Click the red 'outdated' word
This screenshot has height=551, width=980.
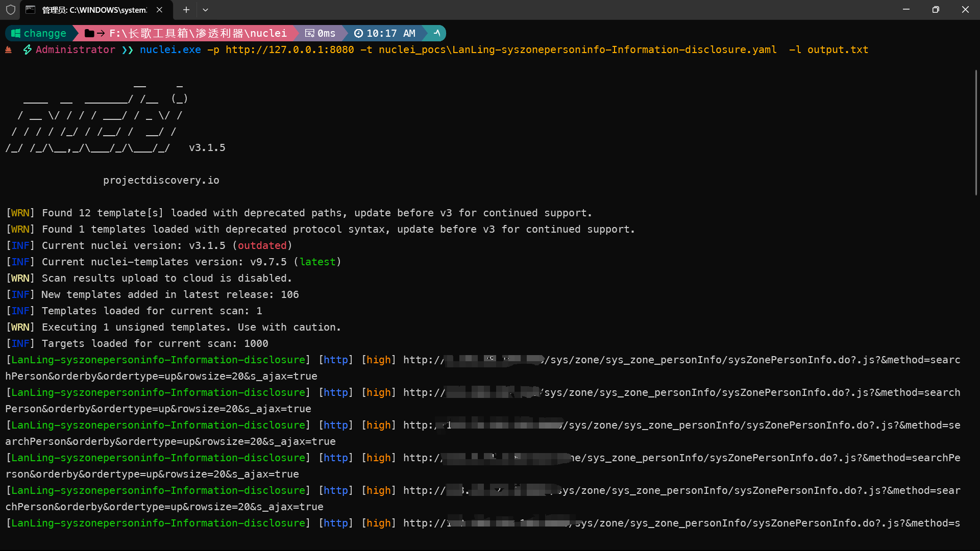pyautogui.click(x=262, y=245)
